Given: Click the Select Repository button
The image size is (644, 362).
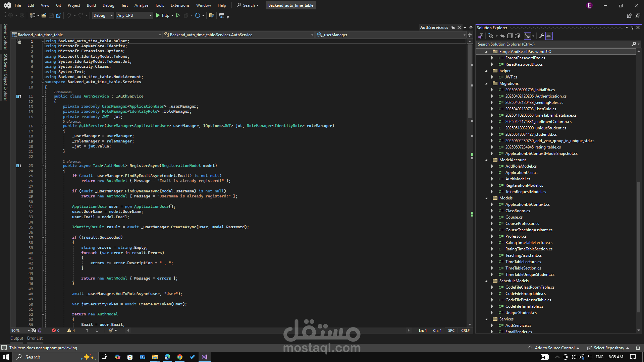Looking at the screenshot, I should point(608,348).
